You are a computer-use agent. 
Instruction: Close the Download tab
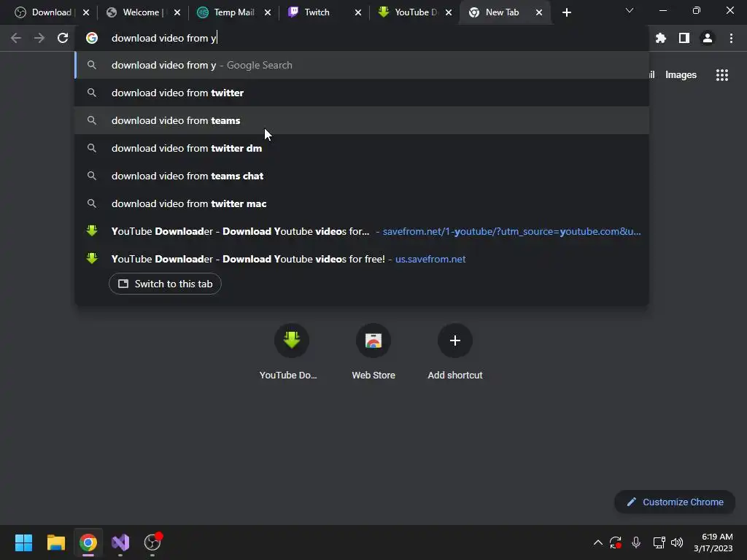coord(86,12)
